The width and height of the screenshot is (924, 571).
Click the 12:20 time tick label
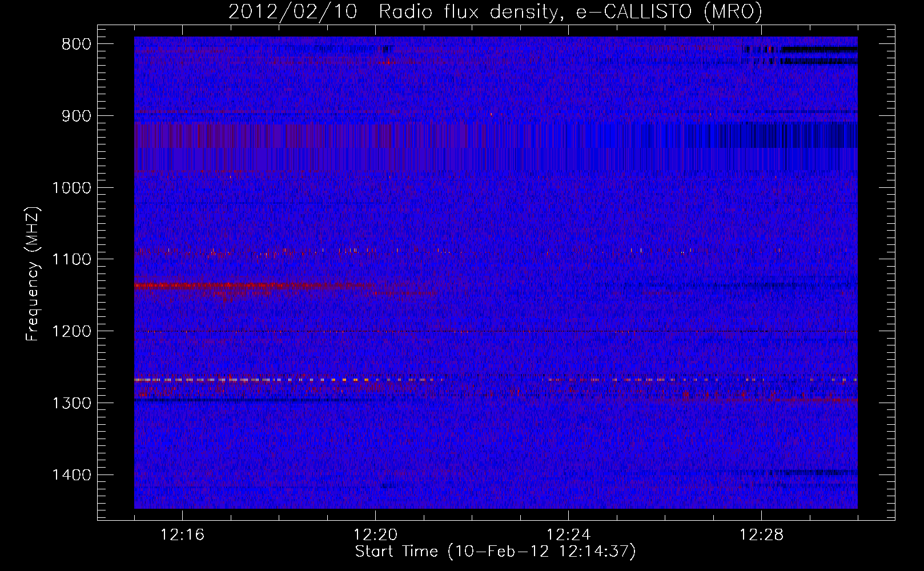click(x=375, y=535)
